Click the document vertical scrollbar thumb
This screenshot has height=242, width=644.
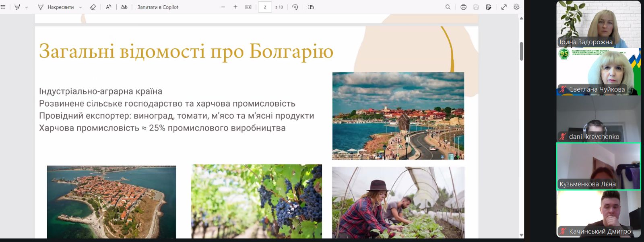click(x=521, y=51)
